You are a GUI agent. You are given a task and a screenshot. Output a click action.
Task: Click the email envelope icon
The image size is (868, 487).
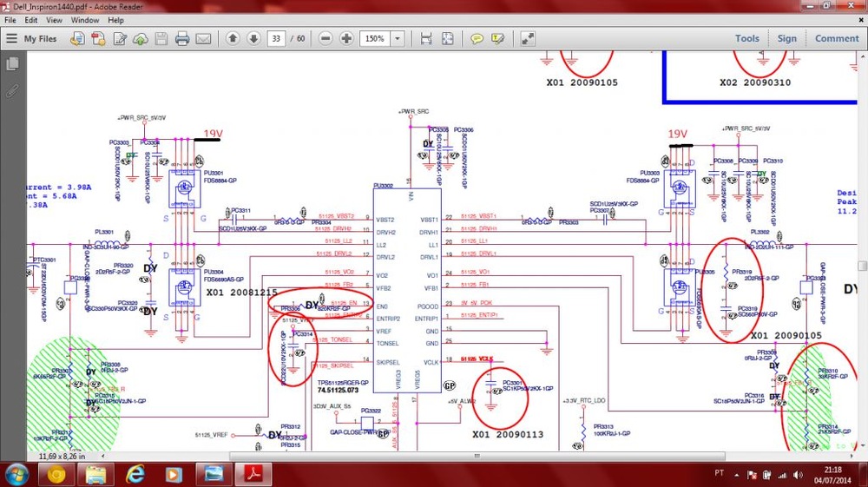tap(203, 39)
